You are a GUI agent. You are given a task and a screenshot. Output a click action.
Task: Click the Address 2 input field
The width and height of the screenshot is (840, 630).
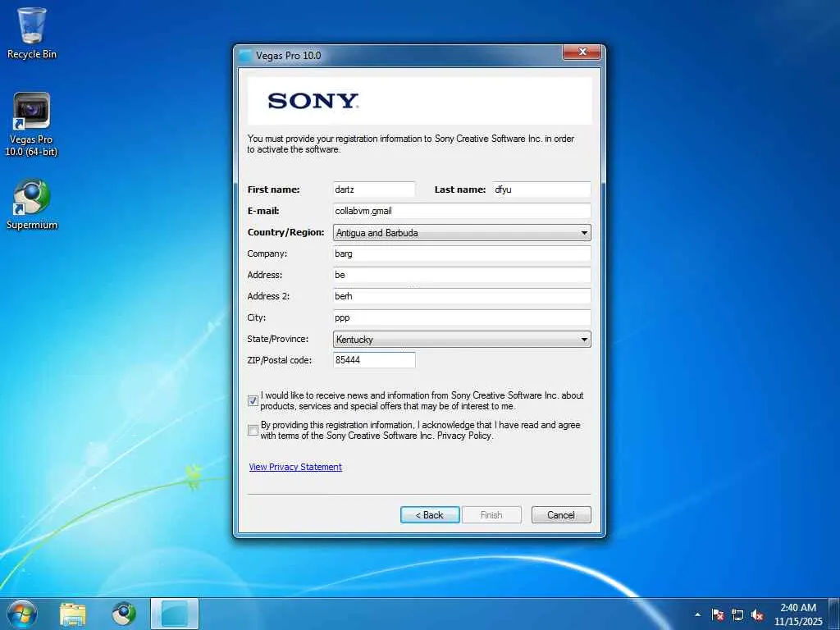(x=462, y=295)
